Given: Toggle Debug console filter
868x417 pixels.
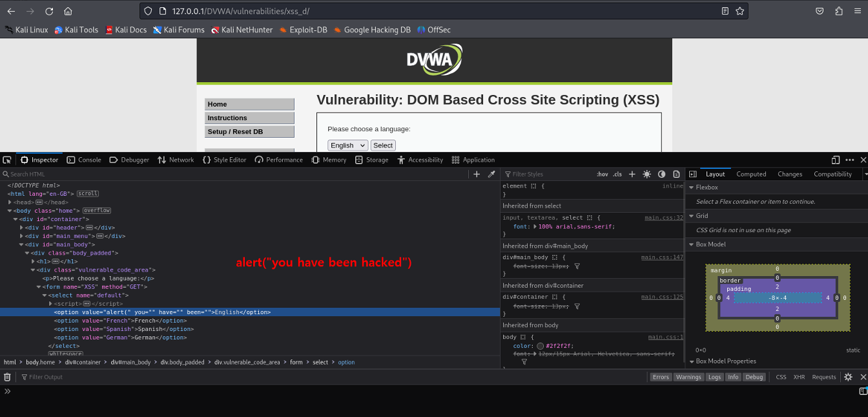Looking at the screenshot, I should click(x=754, y=377).
